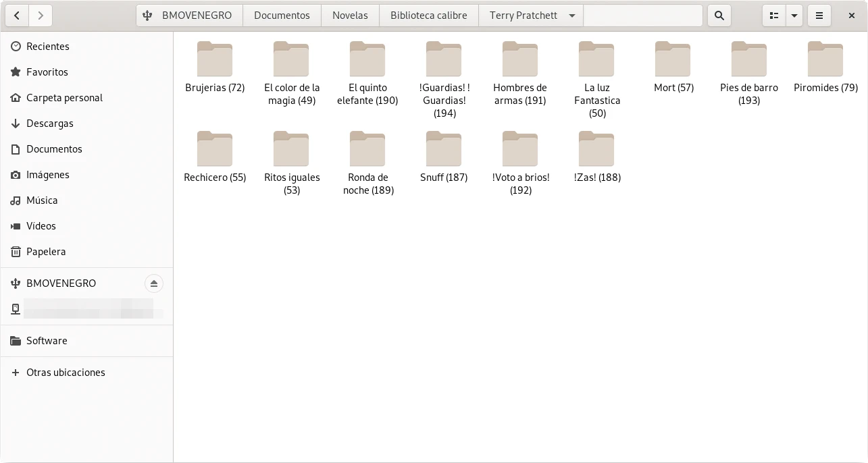868x463 pixels.
Task: Click the search magnifier icon
Action: 719,16
